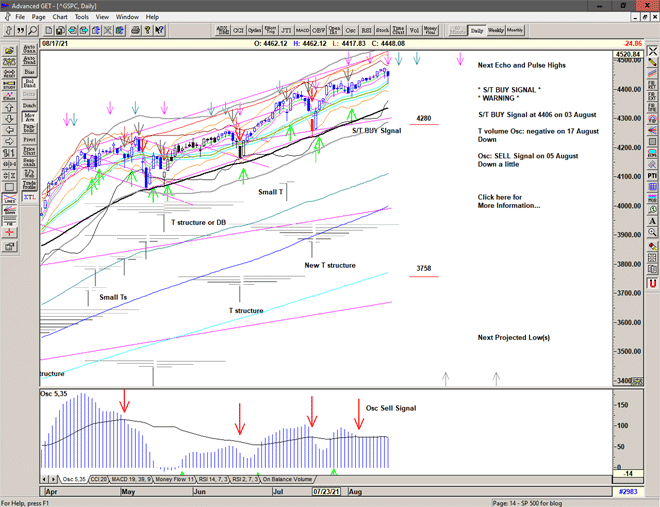Open the Window menu

point(127,17)
